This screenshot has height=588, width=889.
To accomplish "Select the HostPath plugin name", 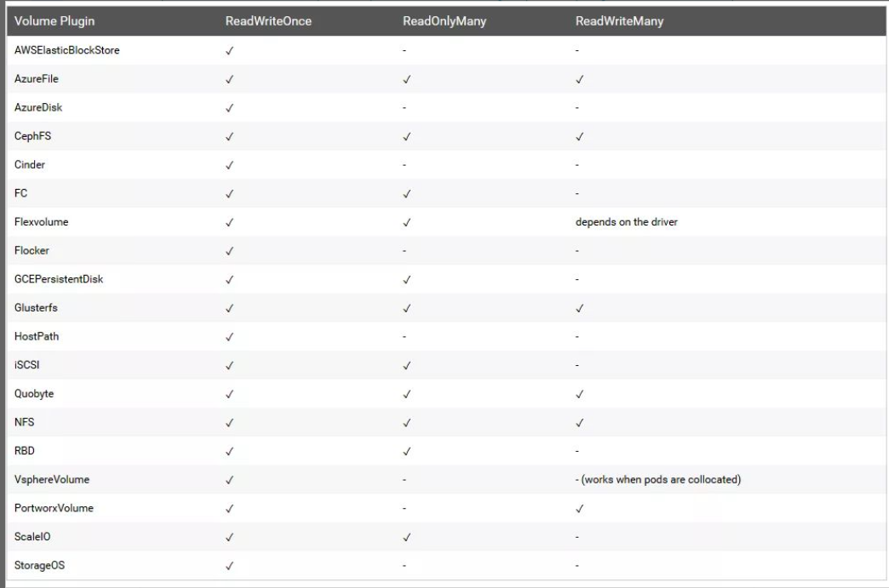I will pyautogui.click(x=37, y=336).
